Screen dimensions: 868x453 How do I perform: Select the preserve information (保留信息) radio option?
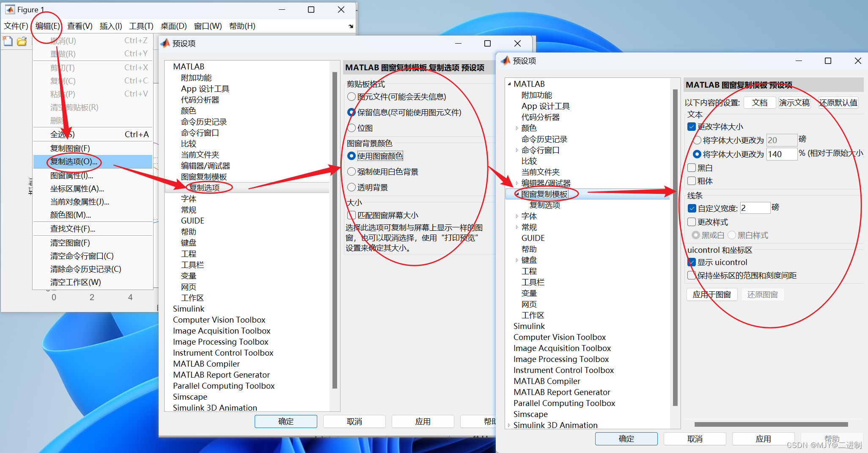pyautogui.click(x=351, y=112)
